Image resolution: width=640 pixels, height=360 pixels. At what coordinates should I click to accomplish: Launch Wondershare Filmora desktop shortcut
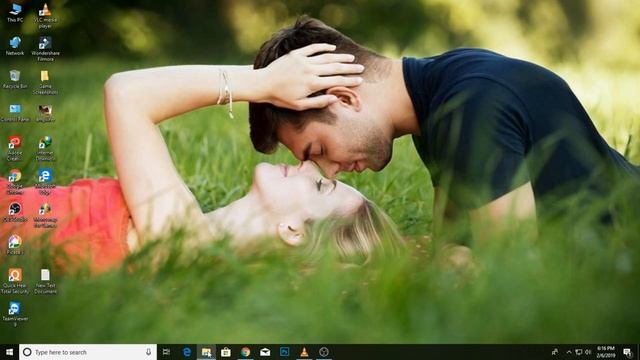pos(45,49)
